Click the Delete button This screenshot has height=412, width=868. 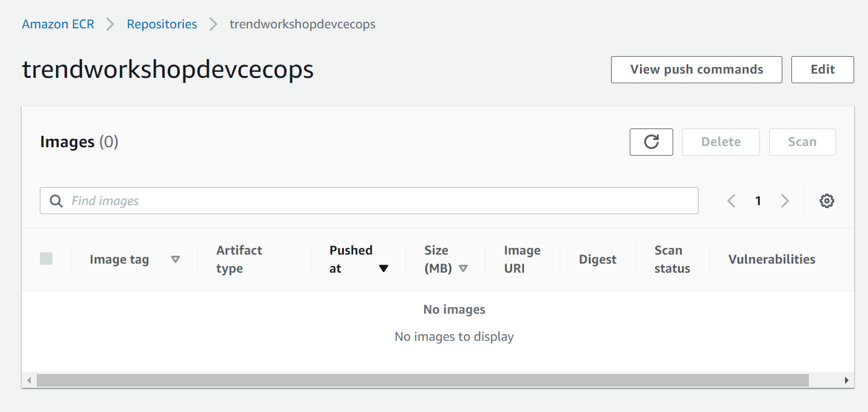pyautogui.click(x=721, y=142)
